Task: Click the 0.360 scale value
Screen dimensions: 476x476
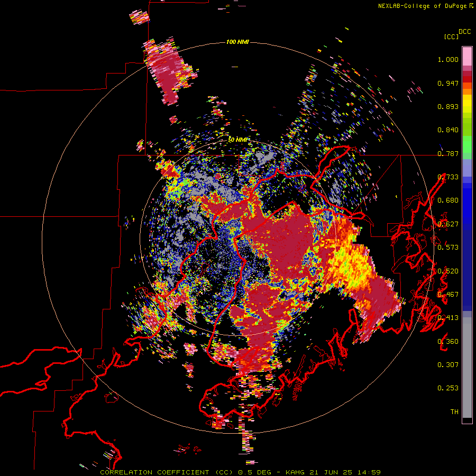Action: tap(448, 342)
